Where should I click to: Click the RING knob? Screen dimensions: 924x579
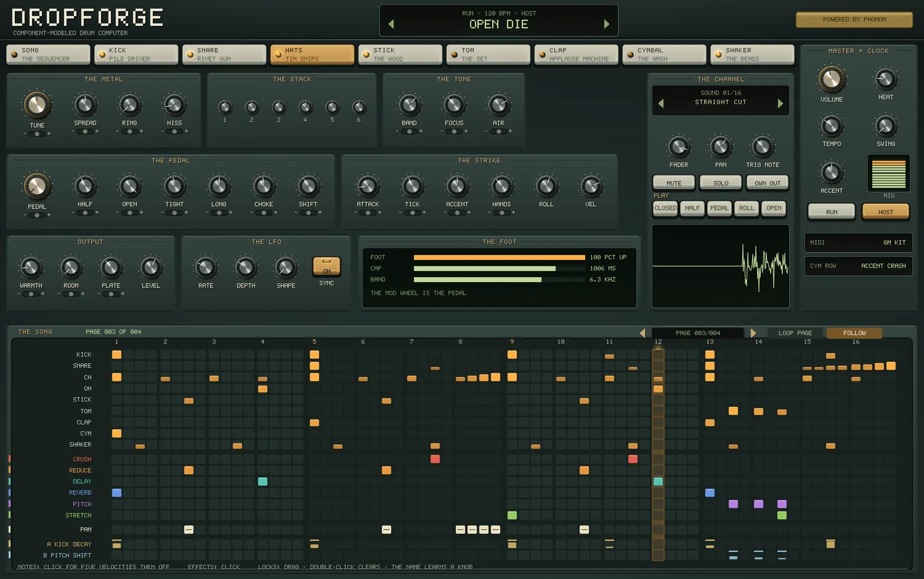[x=129, y=105]
